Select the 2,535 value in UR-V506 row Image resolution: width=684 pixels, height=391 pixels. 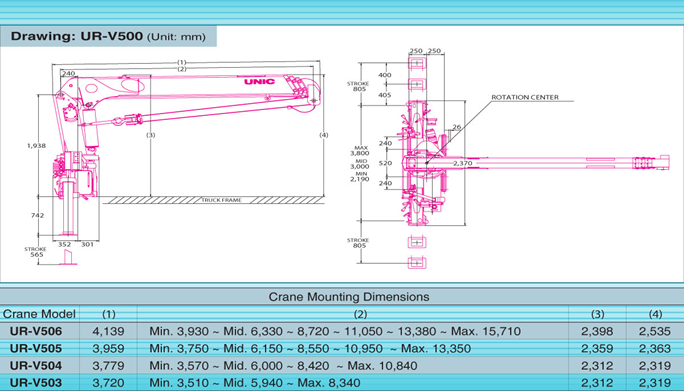point(655,332)
